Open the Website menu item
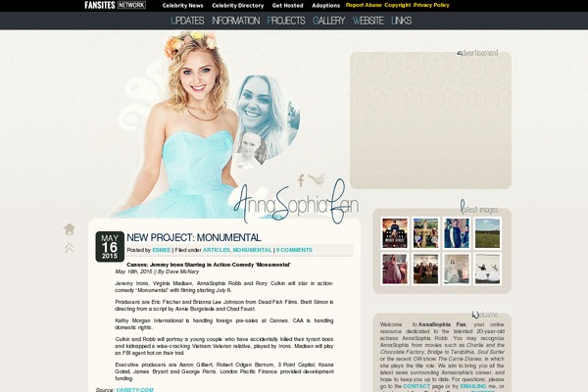Viewport: 588px width, 392px height. 367,21
